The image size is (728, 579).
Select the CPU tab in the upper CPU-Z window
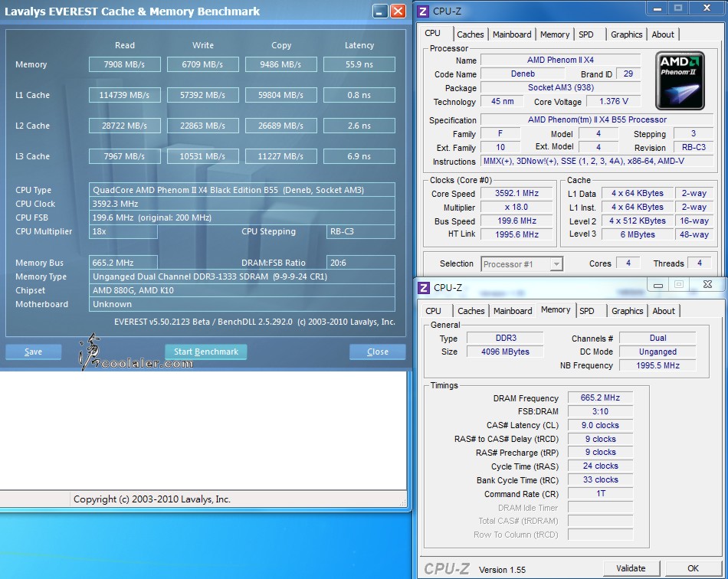[433, 34]
